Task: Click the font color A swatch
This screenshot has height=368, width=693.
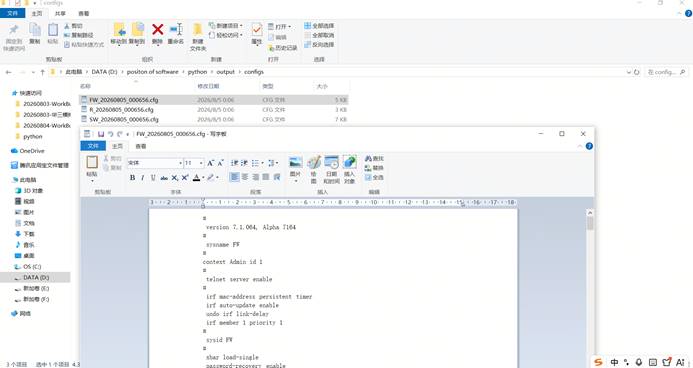Action: pyautogui.click(x=197, y=178)
